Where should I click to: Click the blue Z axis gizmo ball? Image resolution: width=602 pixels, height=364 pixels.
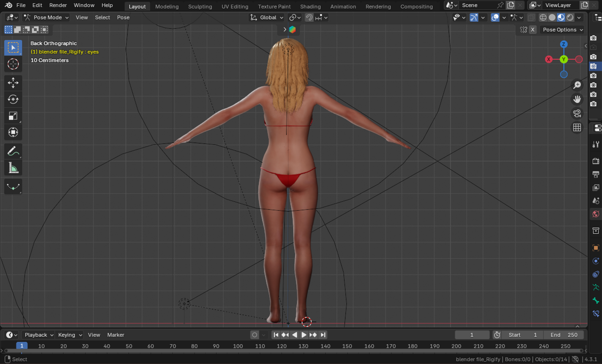point(564,44)
